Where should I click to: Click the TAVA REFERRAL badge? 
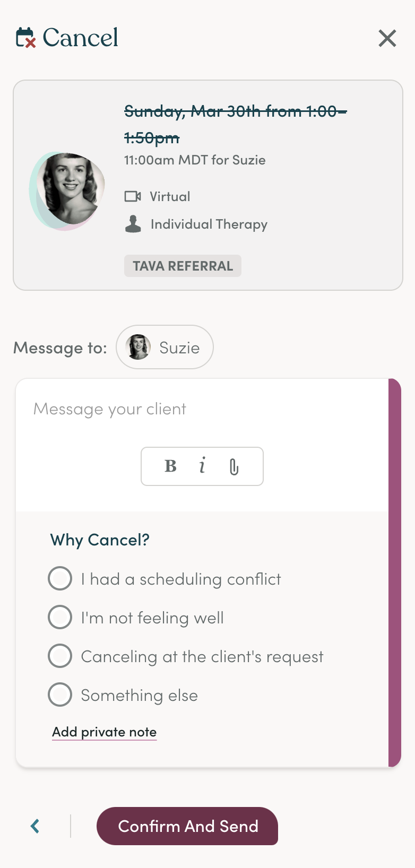183,266
